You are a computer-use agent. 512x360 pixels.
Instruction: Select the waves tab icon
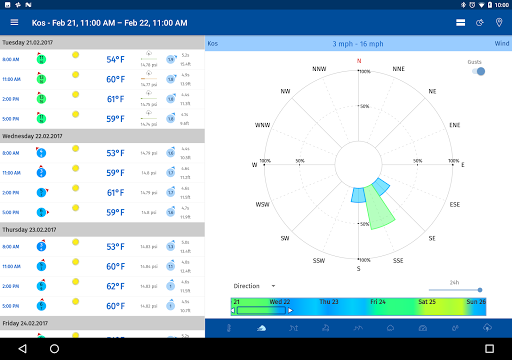tap(358, 328)
